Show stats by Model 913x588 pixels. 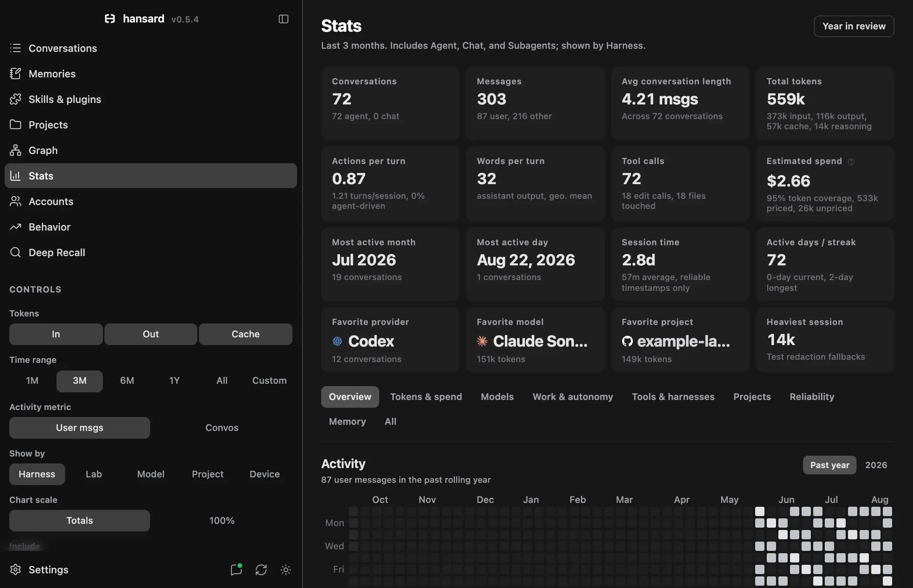tap(151, 474)
